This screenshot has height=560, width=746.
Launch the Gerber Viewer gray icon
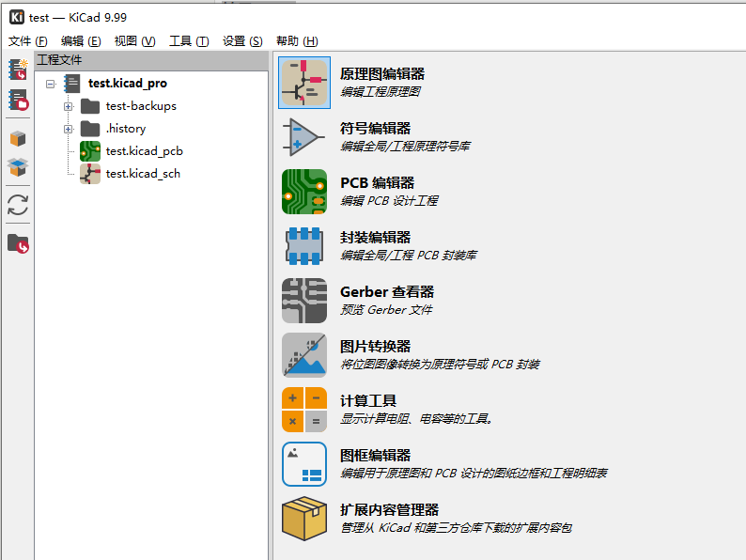click(x=304, y=301)
